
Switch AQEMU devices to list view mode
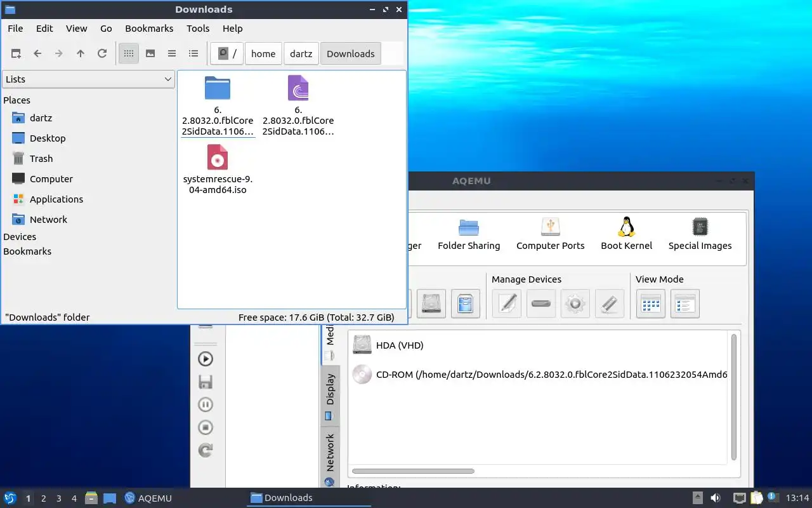tap(685, 304)
